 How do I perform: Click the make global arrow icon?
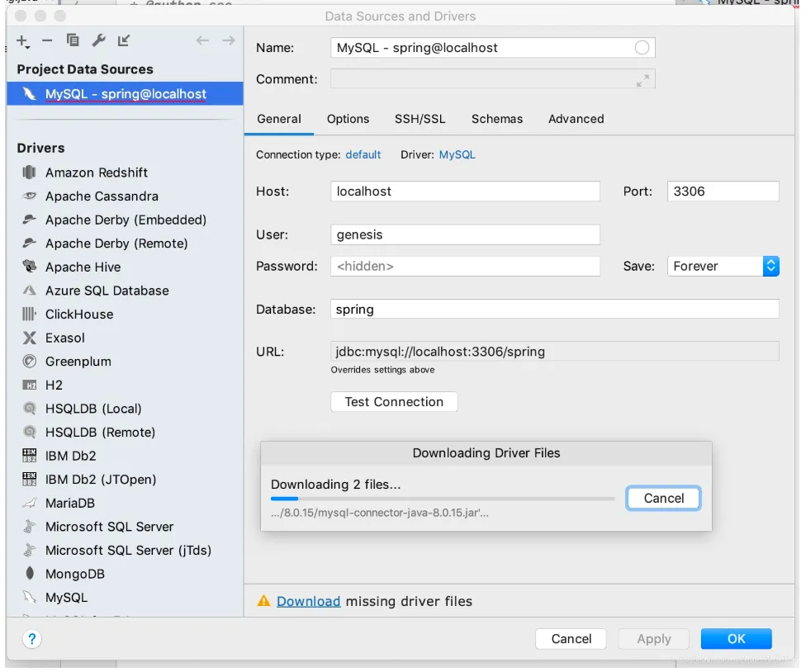(x=124, y=40)
